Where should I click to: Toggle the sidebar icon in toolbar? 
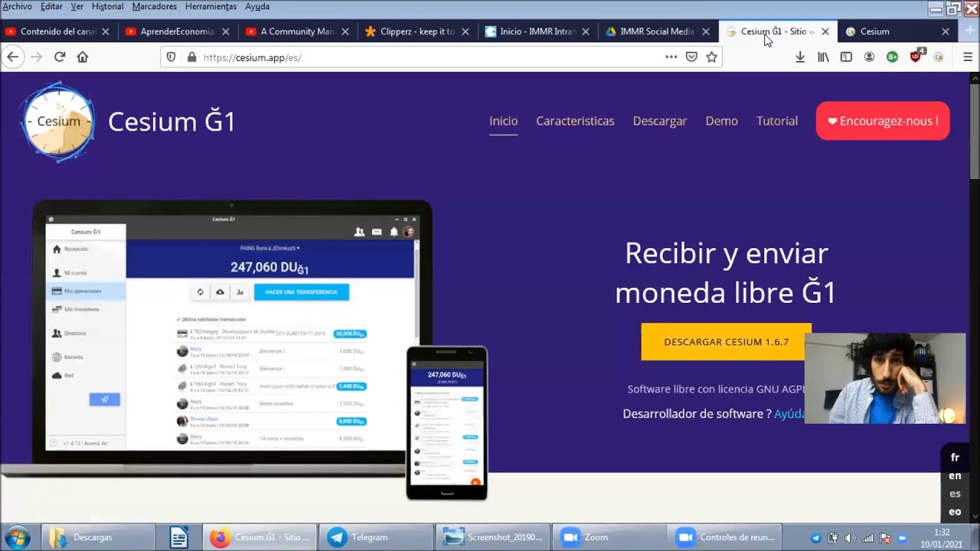[x=846, y=57]
